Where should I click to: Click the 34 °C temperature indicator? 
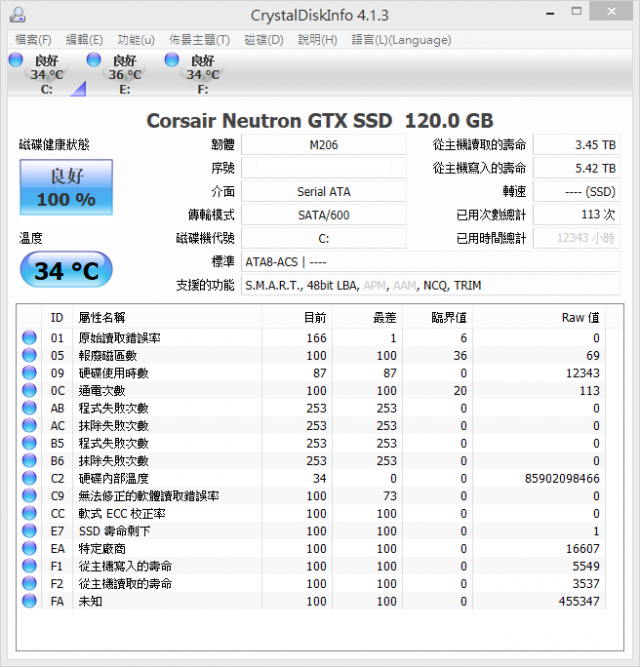tap(66, 270)
